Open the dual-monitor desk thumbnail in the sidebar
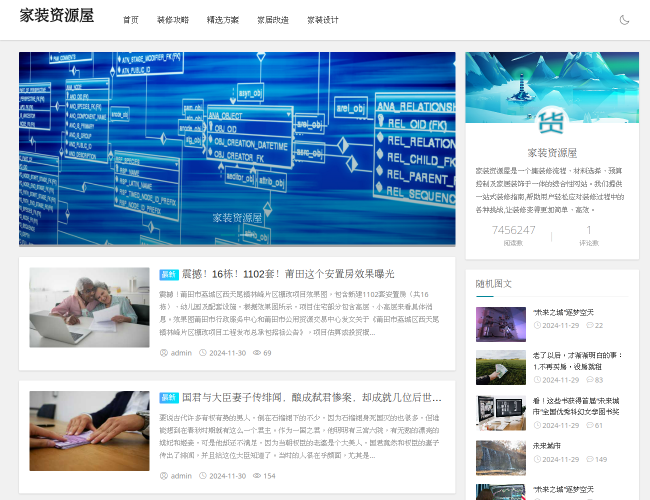Image resolution: width=650 pixels, height=500 pixels. click(x=501, y=413)
